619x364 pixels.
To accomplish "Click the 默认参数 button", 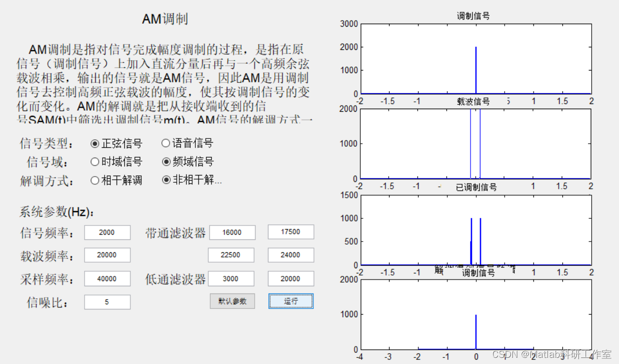I will 232,301.
